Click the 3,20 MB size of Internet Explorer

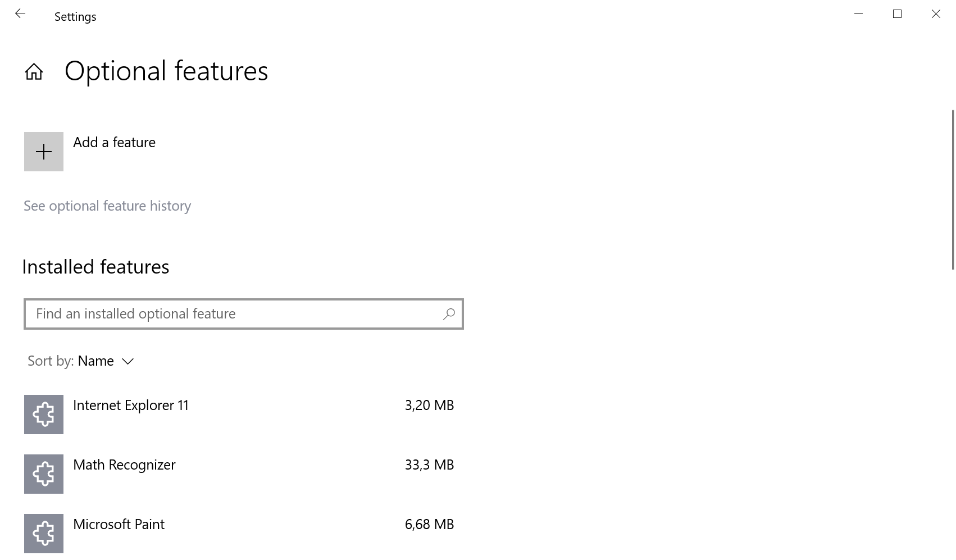coord(429,406)
